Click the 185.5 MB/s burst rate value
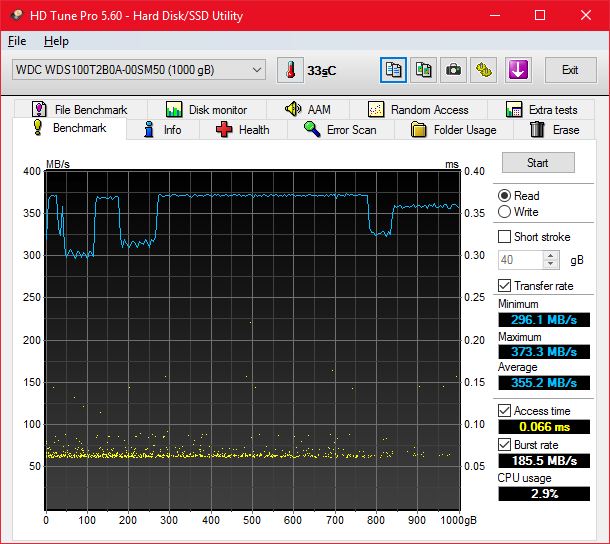Screen dimensions: 610x544 [x=544, y=461]
